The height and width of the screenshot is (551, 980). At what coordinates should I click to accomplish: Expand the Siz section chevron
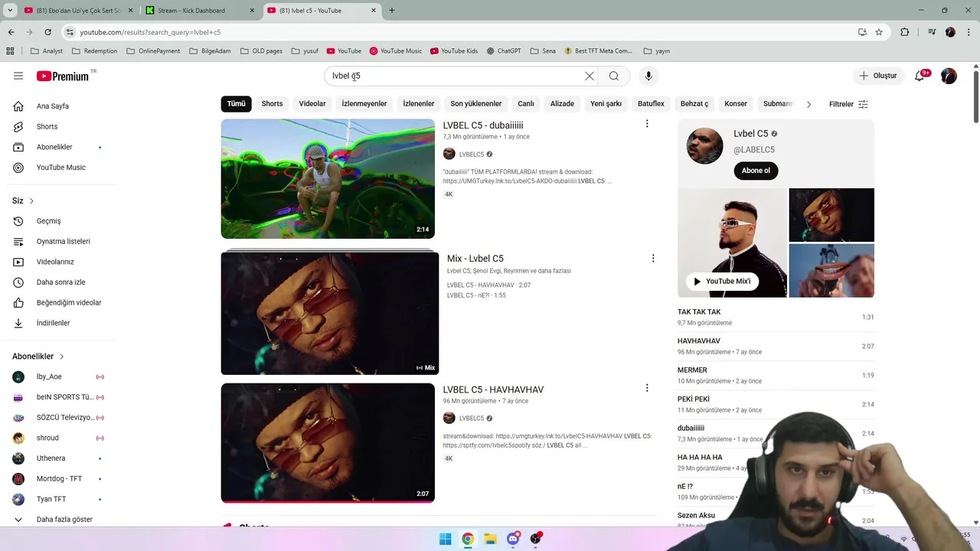point(31,201)
